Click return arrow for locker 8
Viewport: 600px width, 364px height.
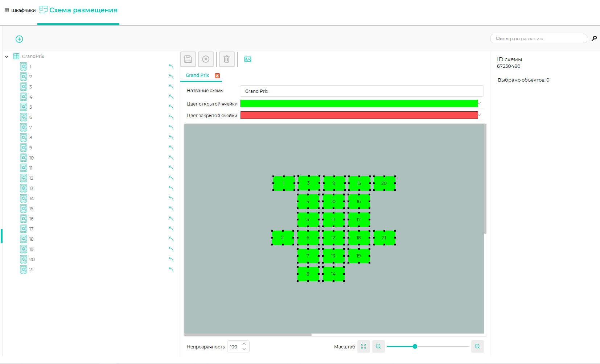171,137
